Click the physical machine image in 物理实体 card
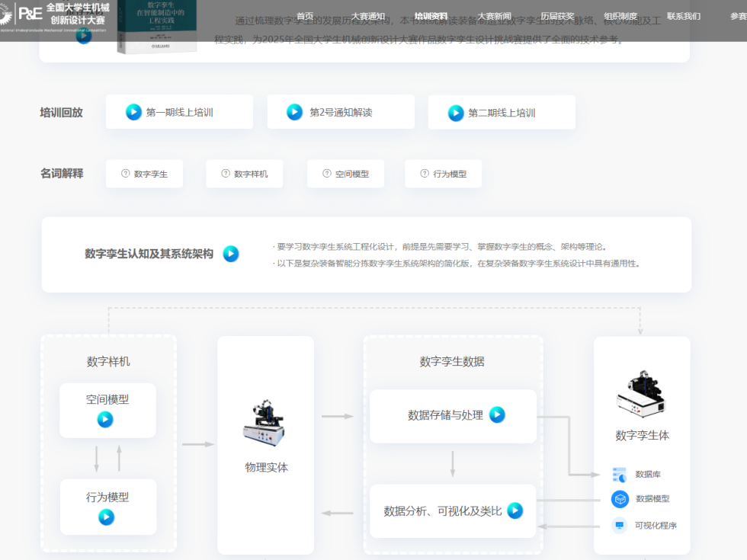The image size is (747, 560). pos(265,421)
